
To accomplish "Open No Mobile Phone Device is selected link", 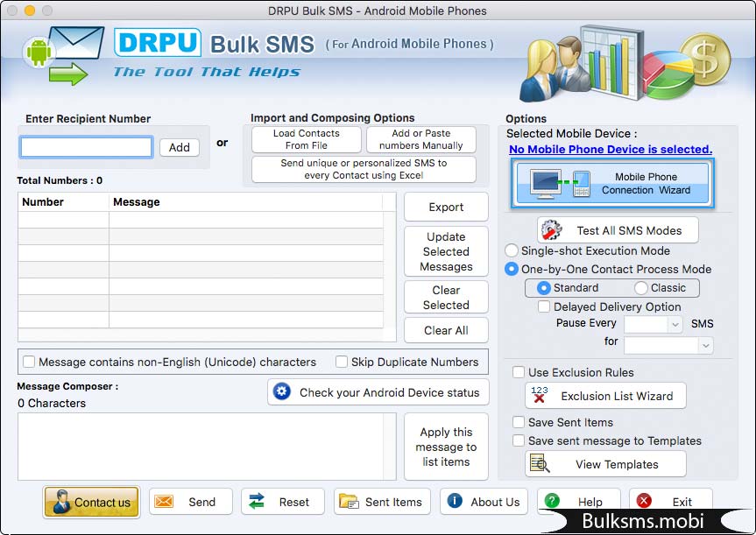I will (611, 150).
